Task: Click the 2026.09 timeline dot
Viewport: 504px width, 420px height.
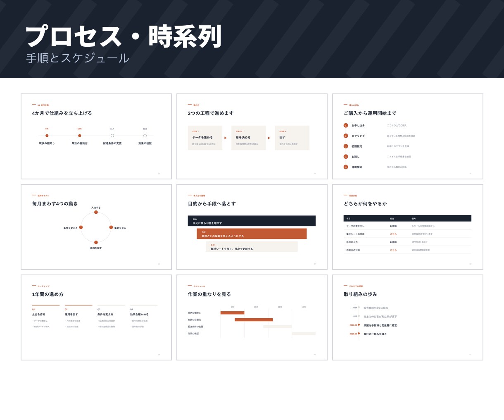Action: [359, 334]
